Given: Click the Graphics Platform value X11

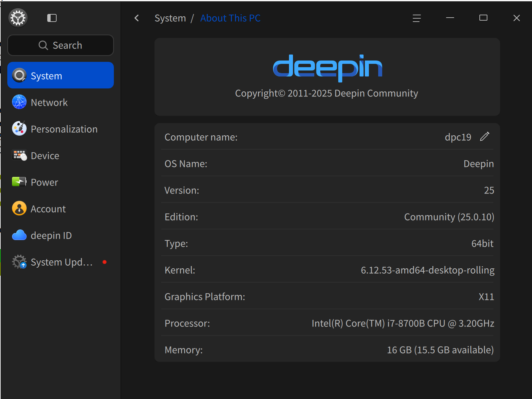Looking at the screenshot, I should (486, 297).
